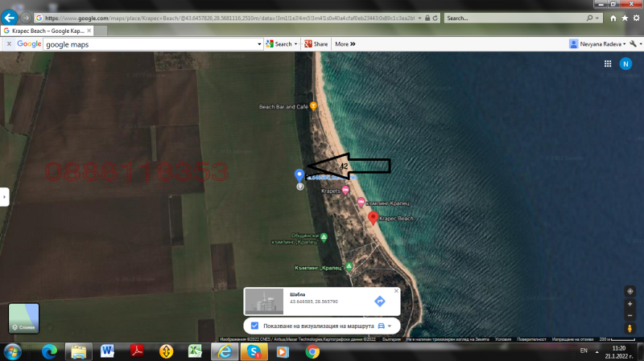Expand the More menu in Google toolbar

[x=345, y=44]
